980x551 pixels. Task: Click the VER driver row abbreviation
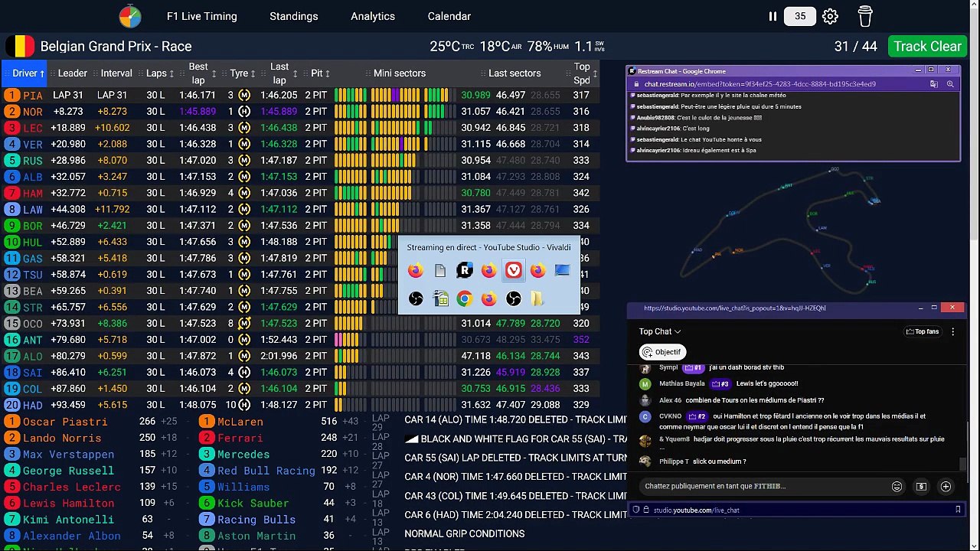(x=33, y=144)
